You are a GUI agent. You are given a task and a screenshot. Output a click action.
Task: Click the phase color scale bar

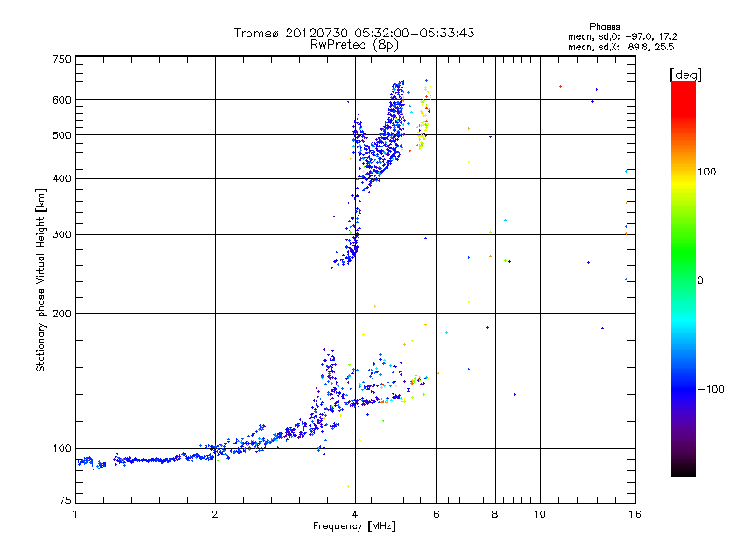[x=684, y=279]
